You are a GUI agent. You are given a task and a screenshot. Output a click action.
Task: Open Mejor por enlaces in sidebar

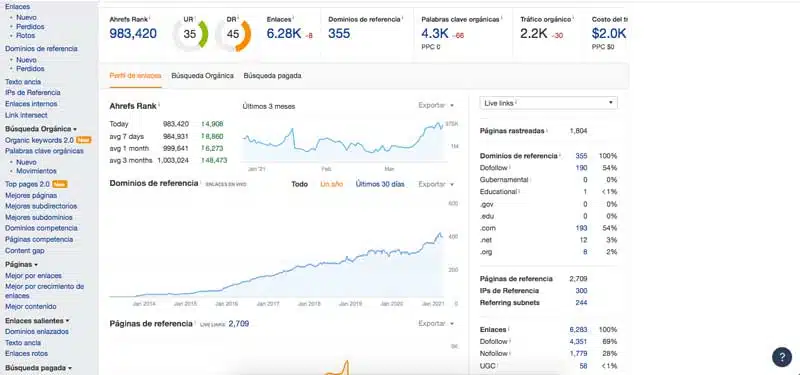33,276
